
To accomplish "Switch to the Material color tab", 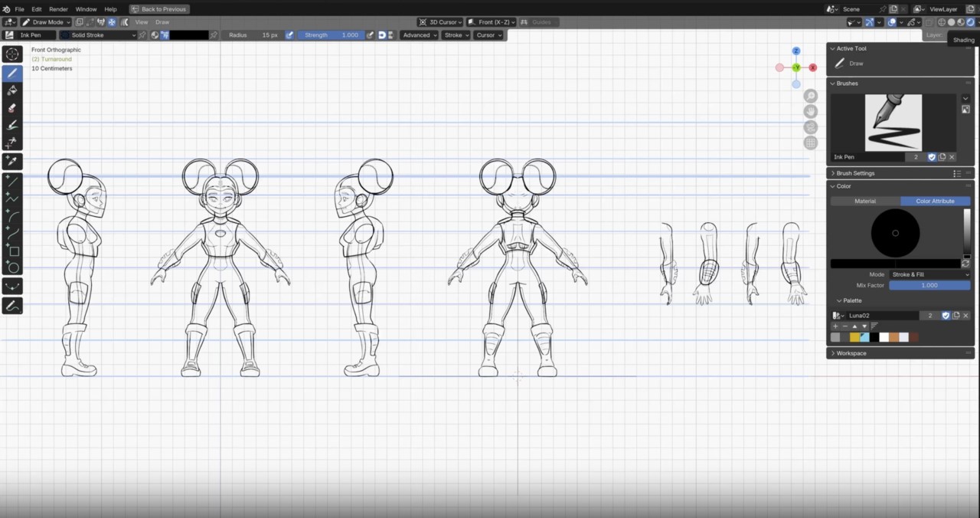I will [x=865, y=201].
